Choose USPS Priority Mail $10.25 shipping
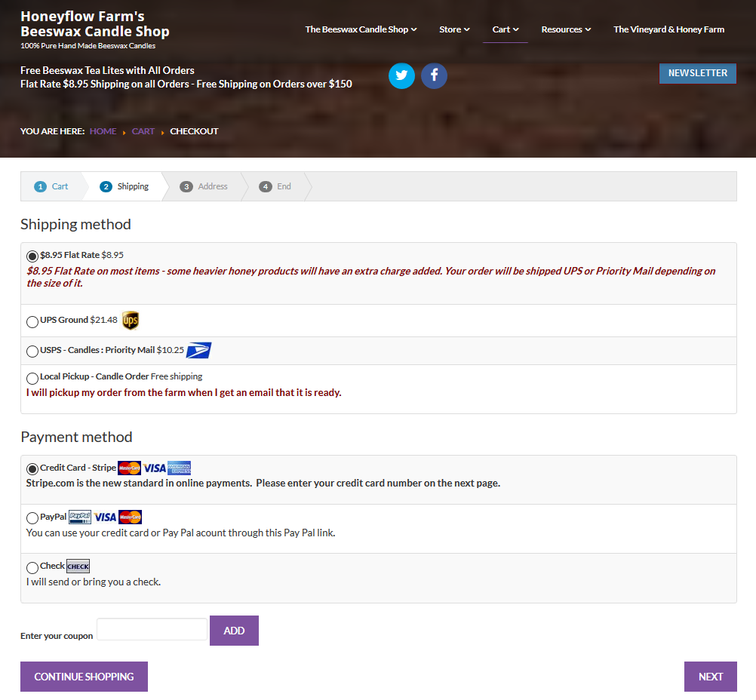The height and width of the screenshot is (700, 756). 32,352
